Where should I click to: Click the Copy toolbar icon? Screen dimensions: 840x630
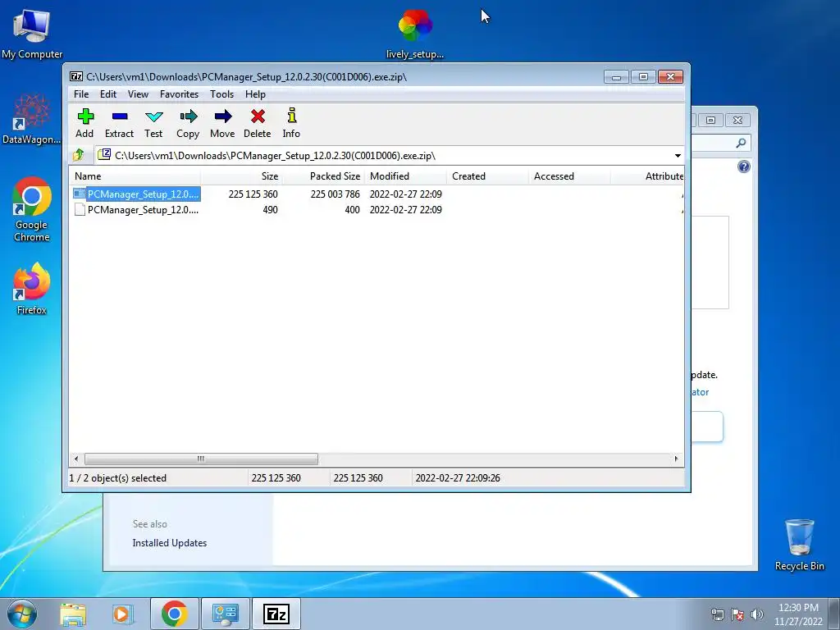point(188,116)
